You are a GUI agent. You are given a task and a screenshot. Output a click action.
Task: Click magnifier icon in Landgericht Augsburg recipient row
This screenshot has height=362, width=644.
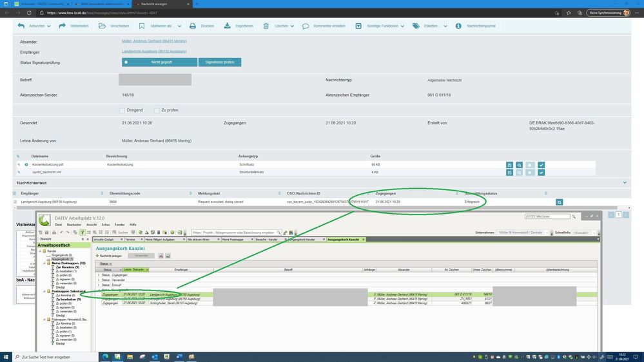click(x=560, y=202)
